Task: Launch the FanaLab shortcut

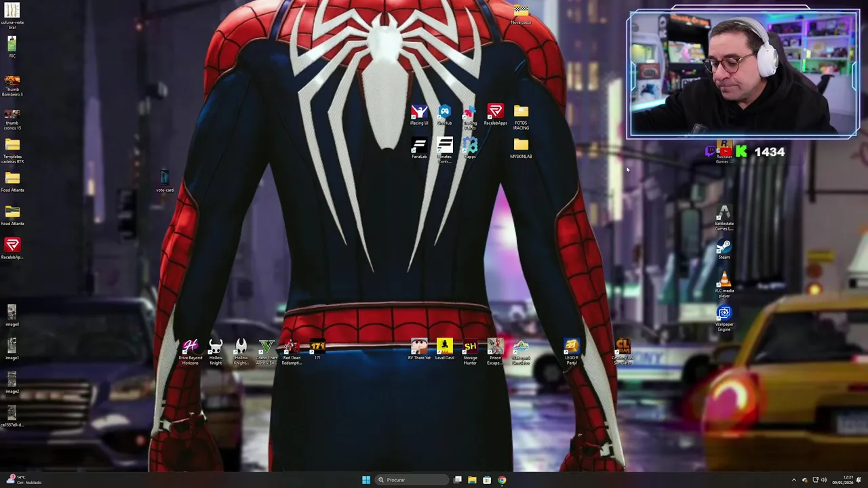Action: (x=419, y=149)
